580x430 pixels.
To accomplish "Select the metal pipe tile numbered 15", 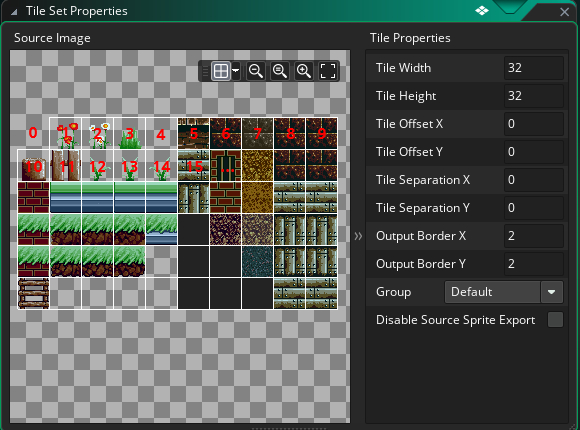I will pos(193,165).
